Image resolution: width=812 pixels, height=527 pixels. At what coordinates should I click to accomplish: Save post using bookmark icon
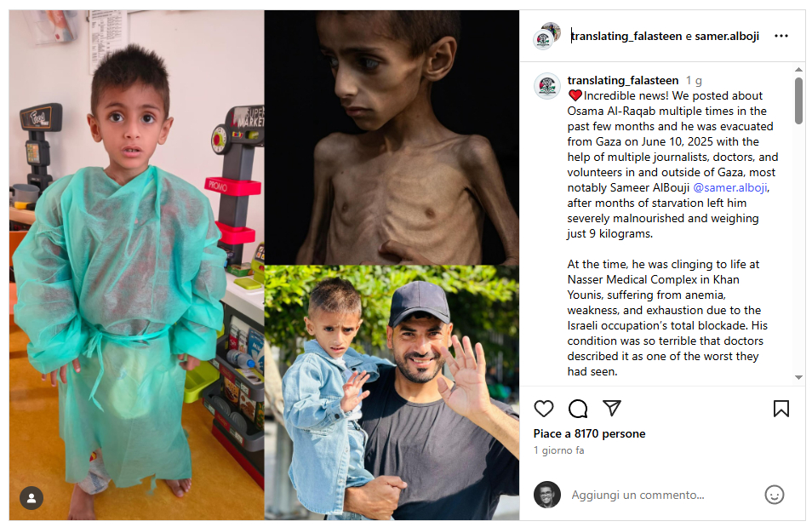[x=781, y=409]
